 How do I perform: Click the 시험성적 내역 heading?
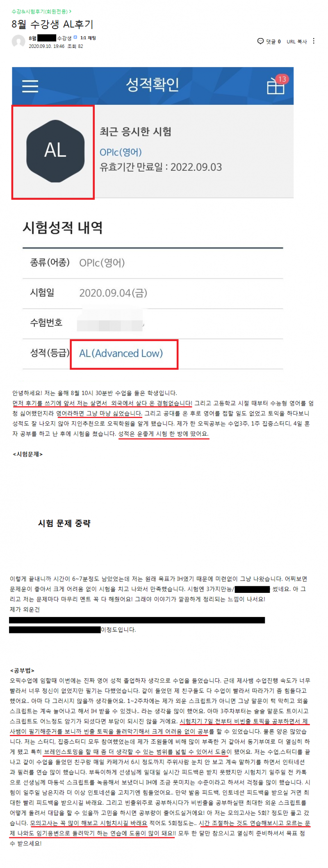(x=62, y=227)
